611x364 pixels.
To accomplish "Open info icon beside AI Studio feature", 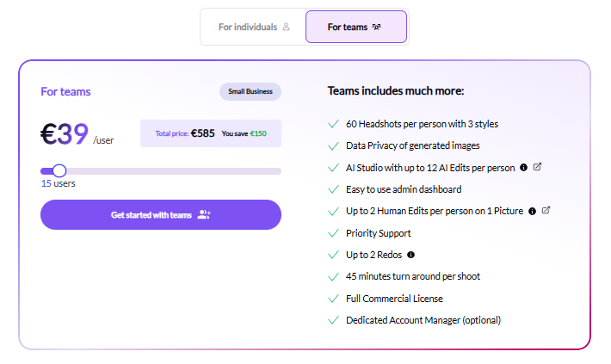I will pyautogui.click(x=523, y=167).
